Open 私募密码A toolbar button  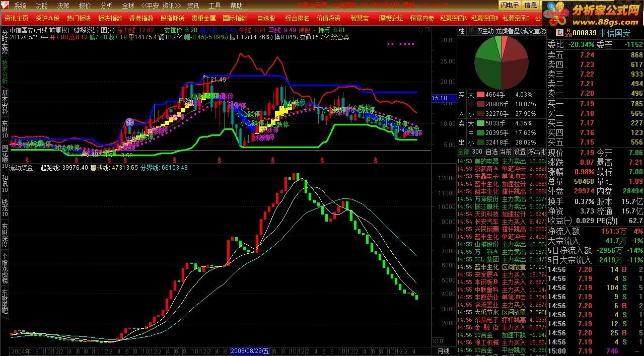(454, 18)
